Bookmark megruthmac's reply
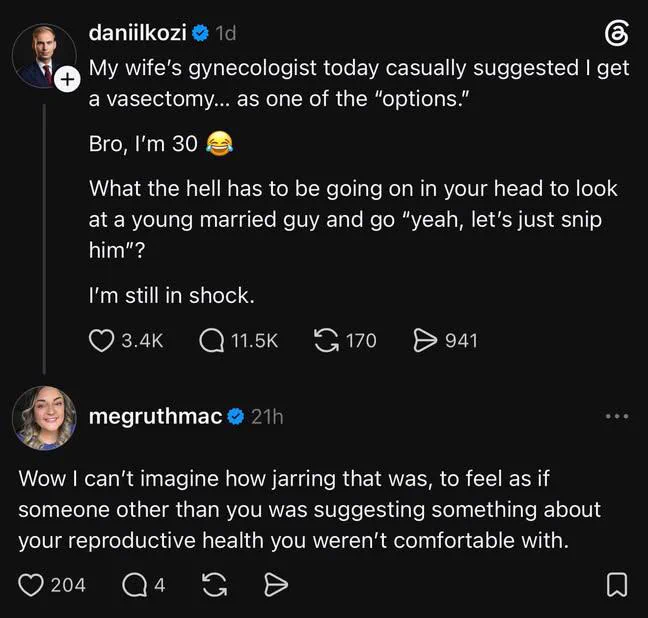648x618 pixels. click(x=617, y=585)
